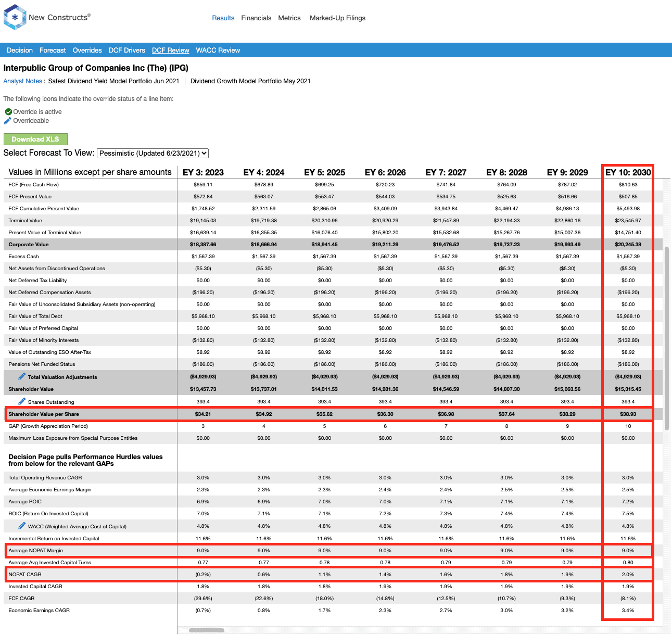Open the Metrics tab
This screenshot has width=672, height=635.
(x=289, y=18)
